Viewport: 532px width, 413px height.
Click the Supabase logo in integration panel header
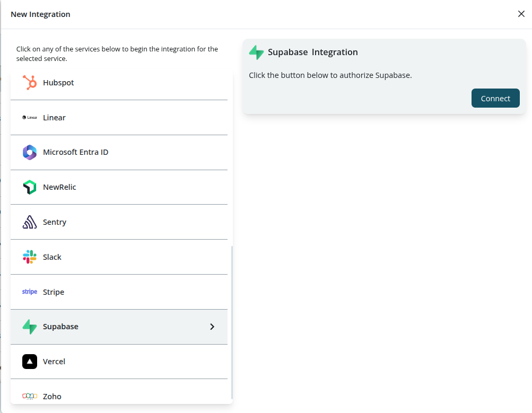click(x=256, y=52)
